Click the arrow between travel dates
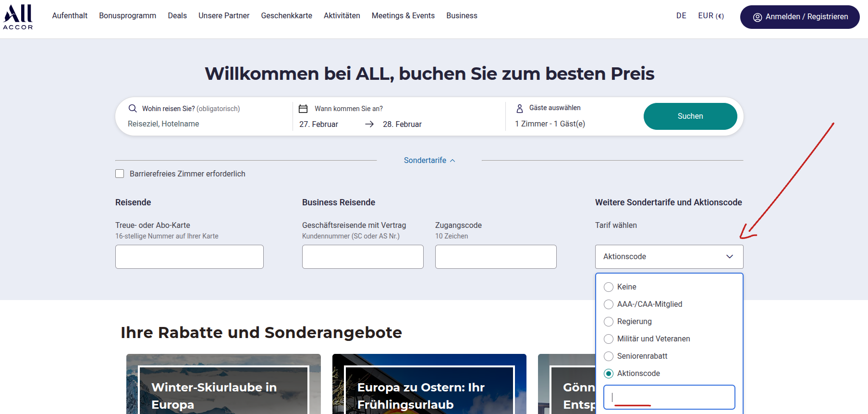This screenshot has width=868, height=414. pyautogui.click(x=369, y=124)
